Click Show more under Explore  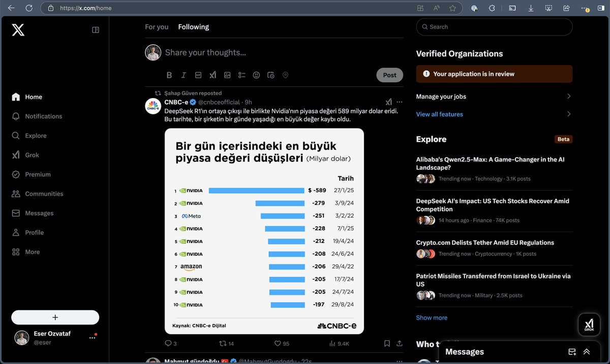pyautogui.click(x=432, y=318)
